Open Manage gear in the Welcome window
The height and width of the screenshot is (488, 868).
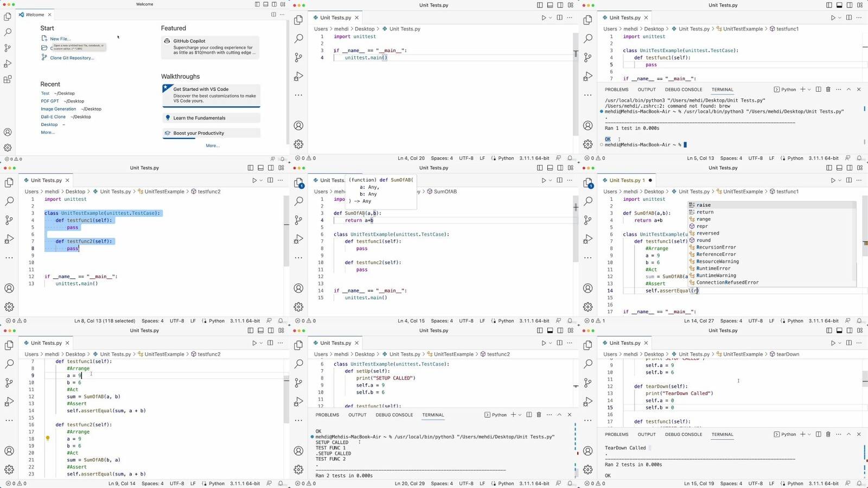click(x=8, y=148)
